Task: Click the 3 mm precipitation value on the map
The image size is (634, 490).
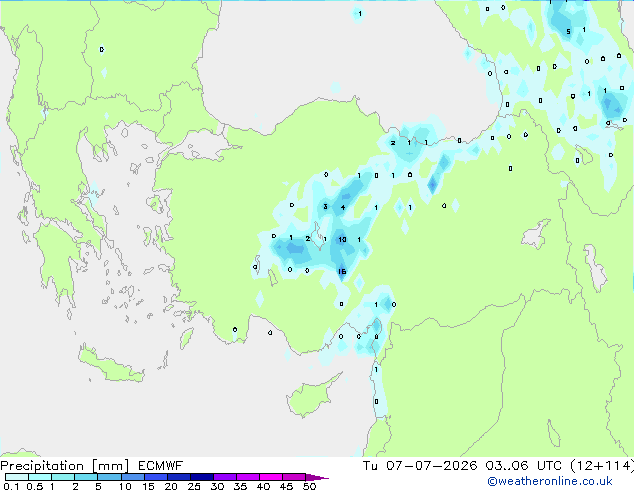Action: tap(325, 207)
